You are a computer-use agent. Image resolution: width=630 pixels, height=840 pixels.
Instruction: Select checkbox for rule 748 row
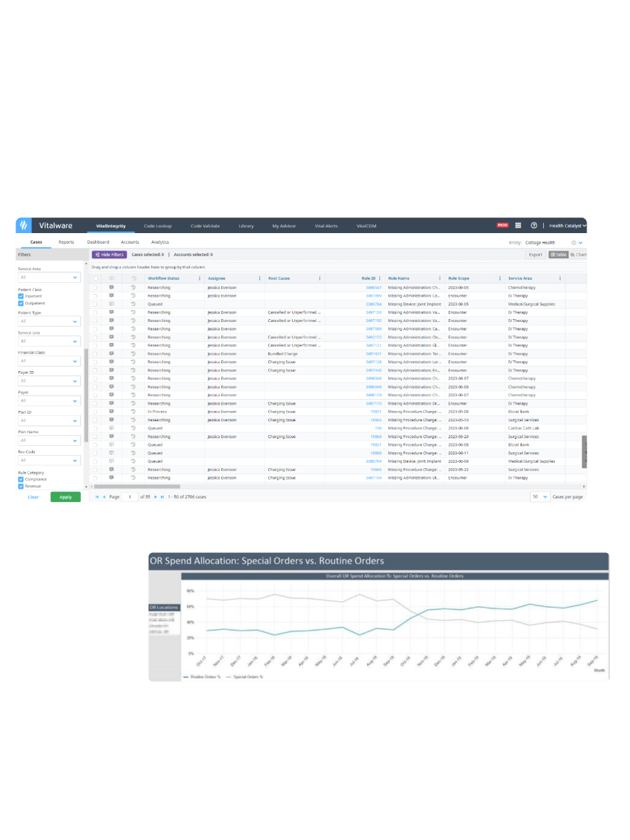(x=96, y=428)
